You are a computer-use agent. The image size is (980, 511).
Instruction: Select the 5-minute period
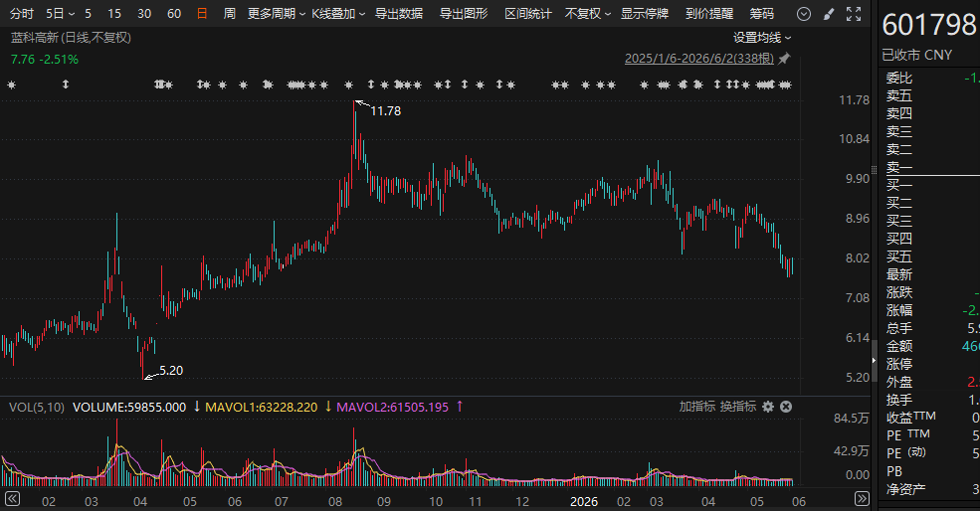pyautogui.click(x=89, y=14)
